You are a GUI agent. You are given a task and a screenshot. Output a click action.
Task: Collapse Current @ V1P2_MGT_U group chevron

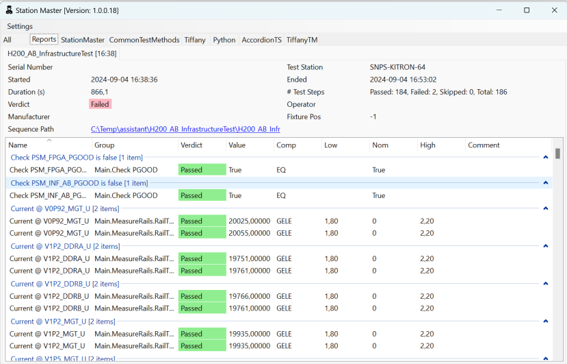coord(546,321)
